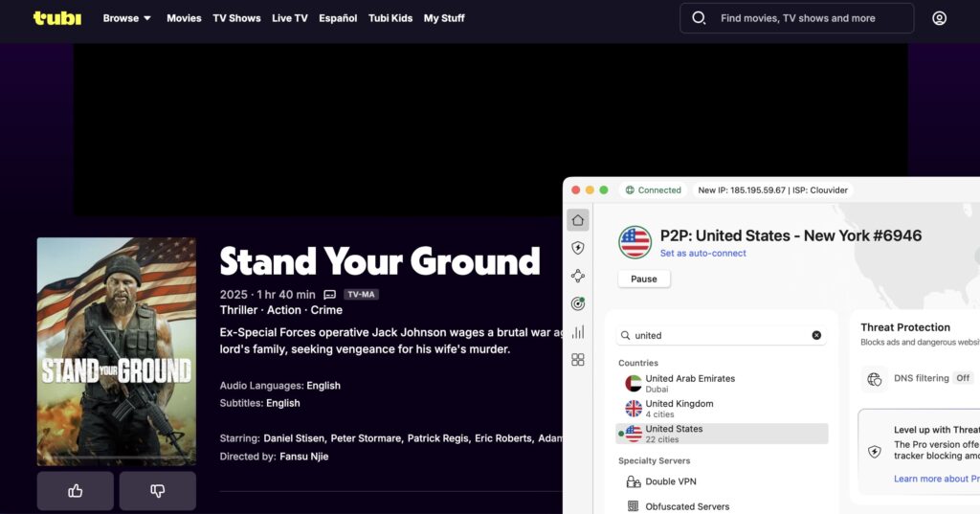
Task: Toggle DNS filtering Off switch
Action: (x=963, y=378)
